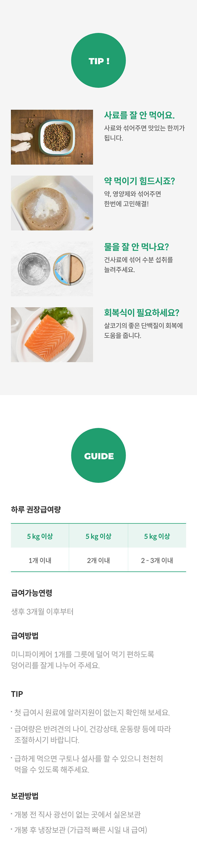The width and height of the screenshot is (197, 868).
Task: Click the 급여가능연령 section title
Action: (32, 593)
